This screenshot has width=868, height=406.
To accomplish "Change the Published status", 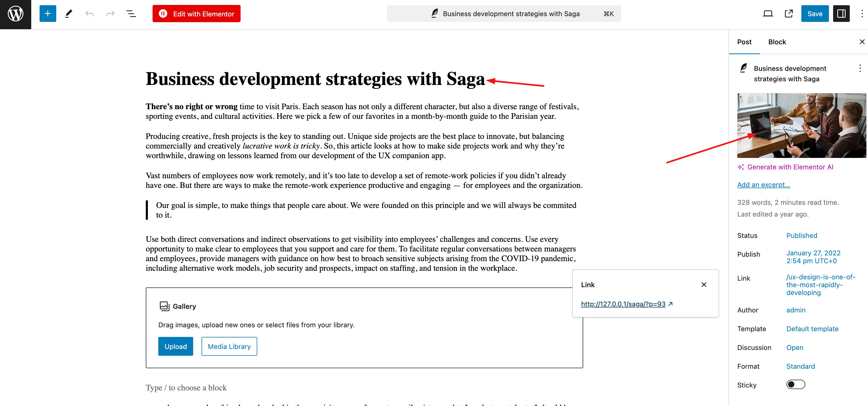I will coord(802,236).
